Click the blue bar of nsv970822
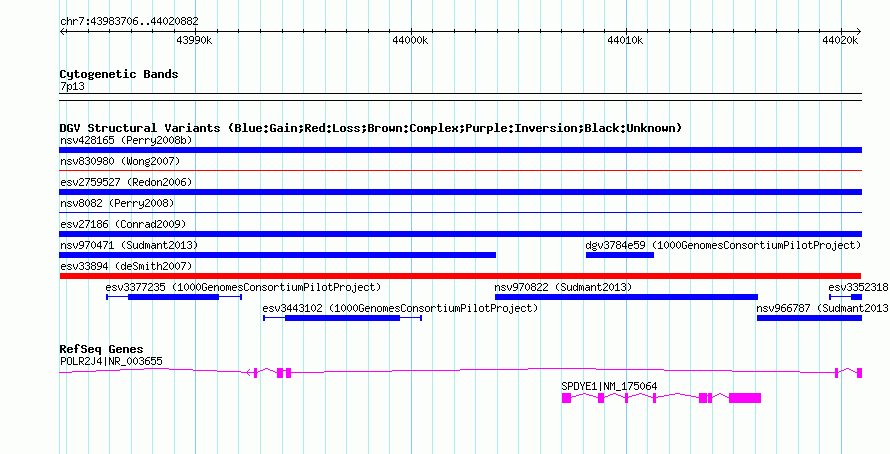This screenshot has height=454, width=890. (x=626, y=297)
